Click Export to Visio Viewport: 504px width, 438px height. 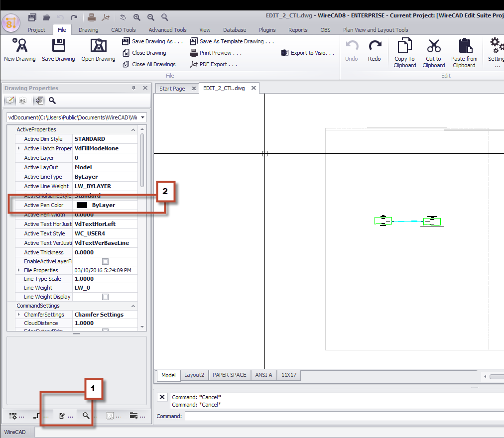click(308, 53)
